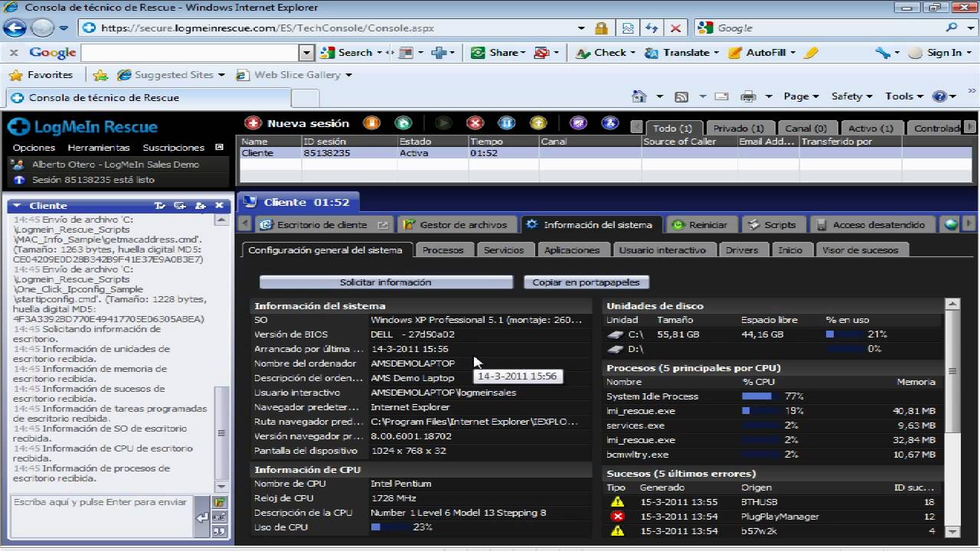This screenshot has width=980, height=551.
Task: Click the red Nueva sesión plus icon
Action: pos(253,123)
